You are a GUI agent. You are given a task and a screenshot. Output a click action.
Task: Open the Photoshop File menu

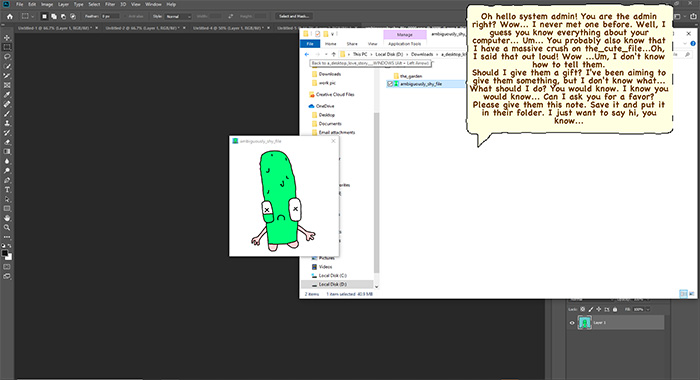pyautogui.click(x=20, y=4)
